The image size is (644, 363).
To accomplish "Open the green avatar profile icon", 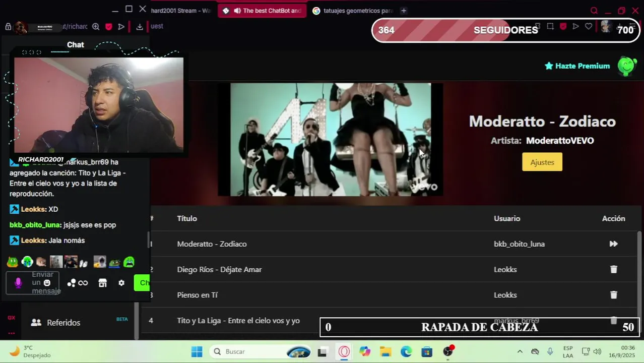I will click(x=627, y=66).
